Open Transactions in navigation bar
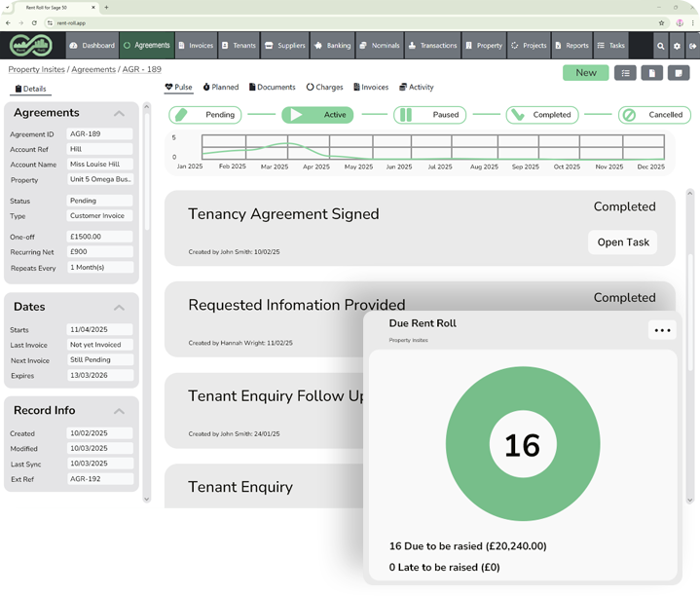Image resolution: width=700 pixels, height=596 pixels. click(433, 46)
